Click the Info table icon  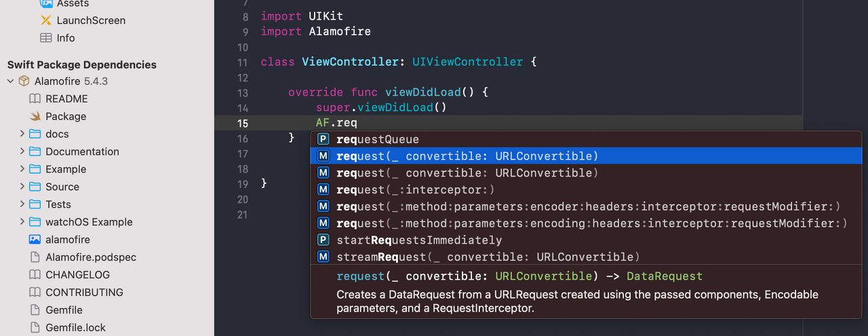pyautogui.click(x=46, y=38)
